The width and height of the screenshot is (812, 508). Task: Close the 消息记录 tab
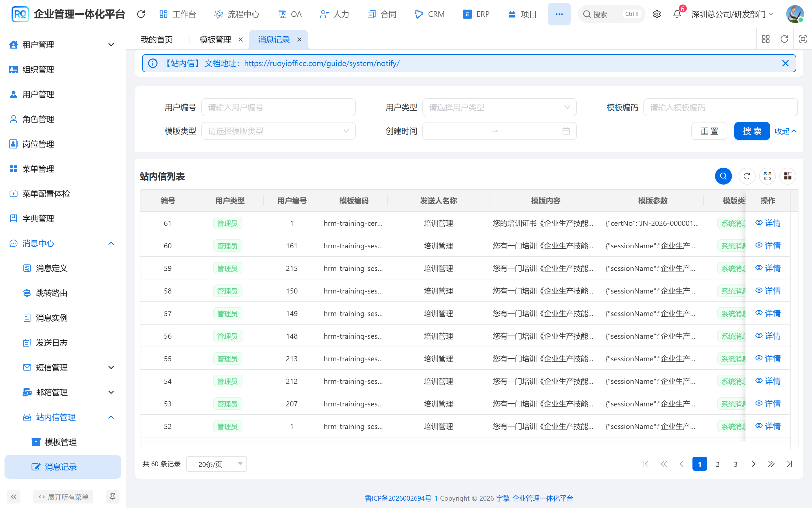(x=299, y=40)
